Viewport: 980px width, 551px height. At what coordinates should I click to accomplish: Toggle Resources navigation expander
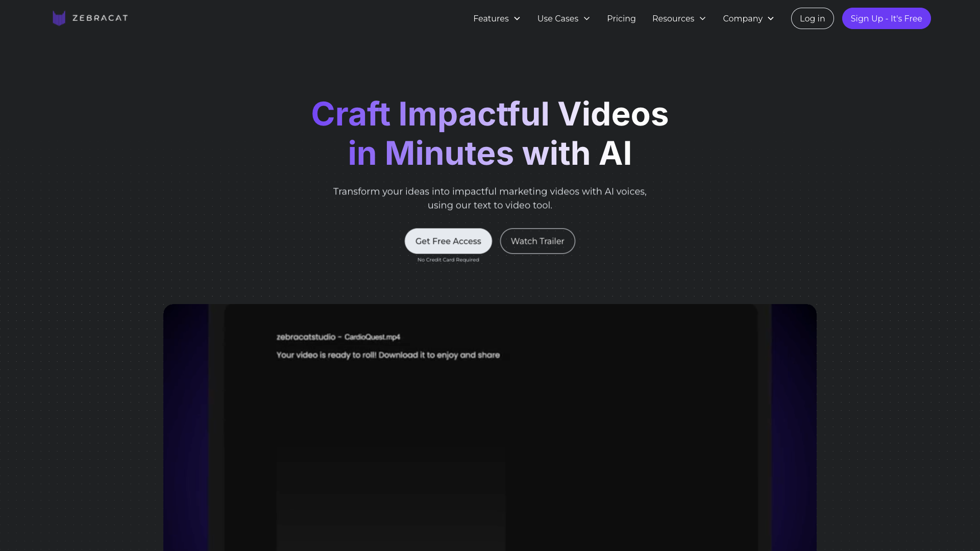tap(703, 18)
